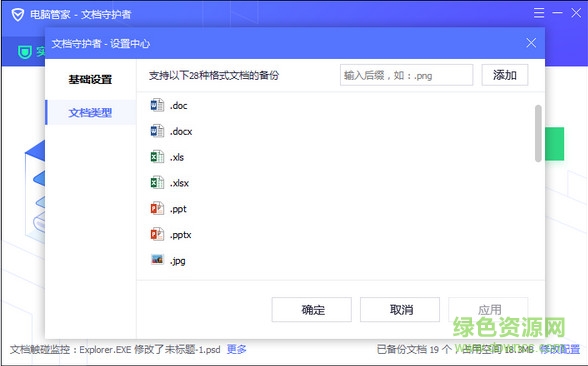Select the .jpg entry
The width and height of the screenshot is (588, 366).
tap(178, 260)
